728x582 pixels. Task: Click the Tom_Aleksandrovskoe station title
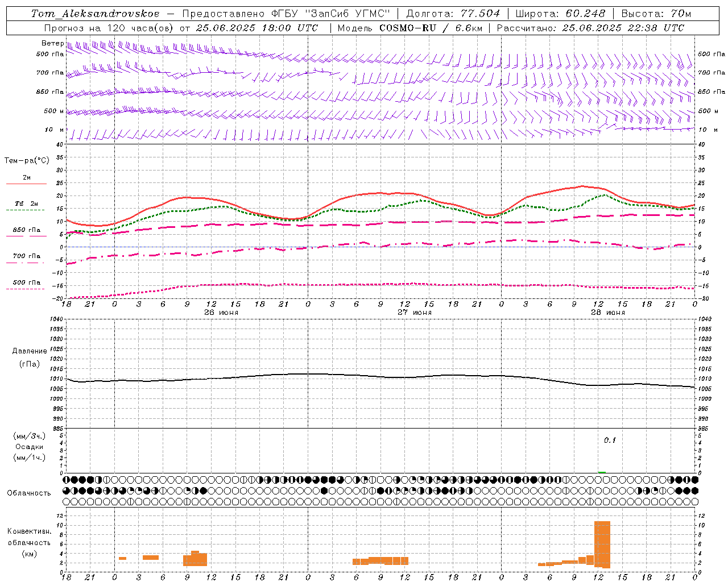point(96,13)
